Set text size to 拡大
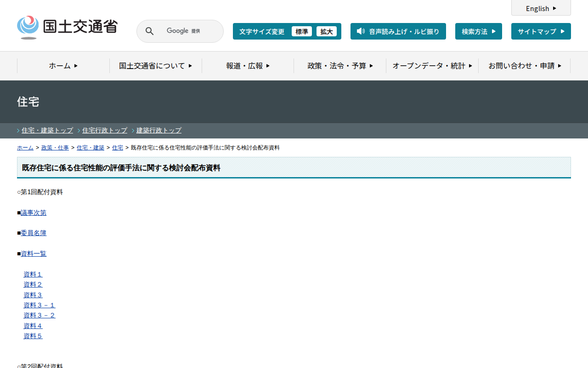The image size is (588, 368). coord(327,31)
